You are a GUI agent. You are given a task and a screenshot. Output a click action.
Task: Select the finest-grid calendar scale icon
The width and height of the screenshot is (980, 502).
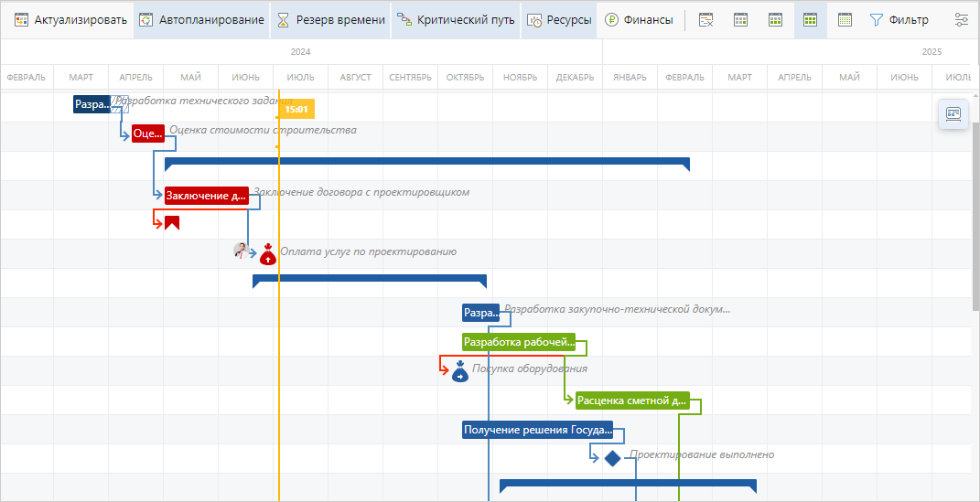tap(845, 20)
